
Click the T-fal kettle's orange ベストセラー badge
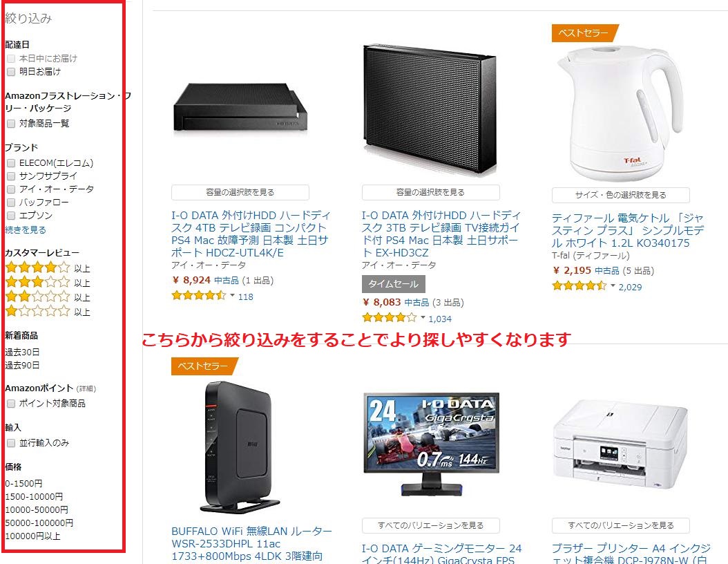pos(585,33)
